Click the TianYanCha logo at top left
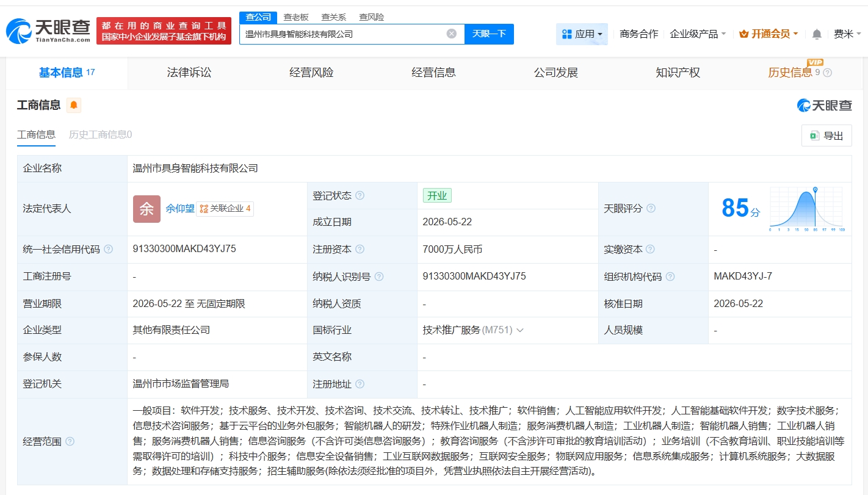 (48, 31)
